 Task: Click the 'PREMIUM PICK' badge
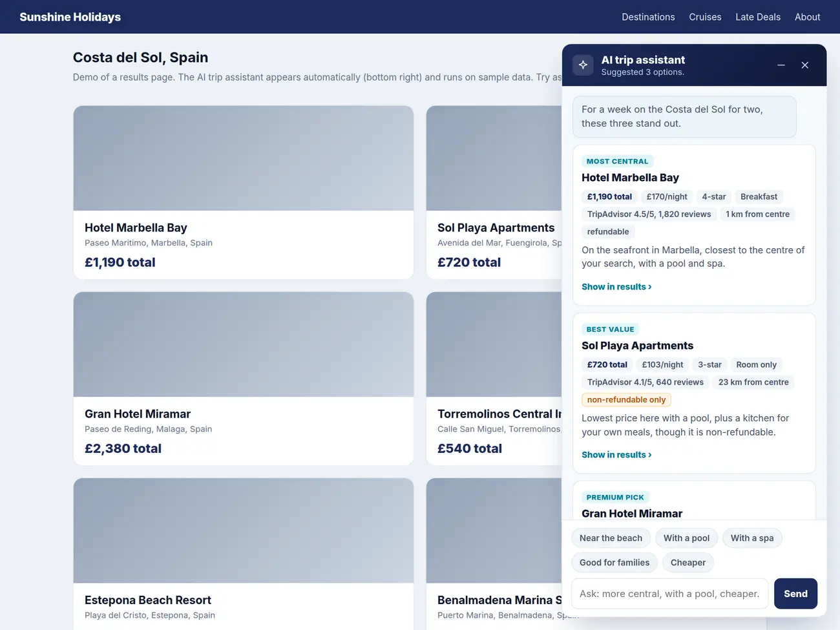[615, 498]
